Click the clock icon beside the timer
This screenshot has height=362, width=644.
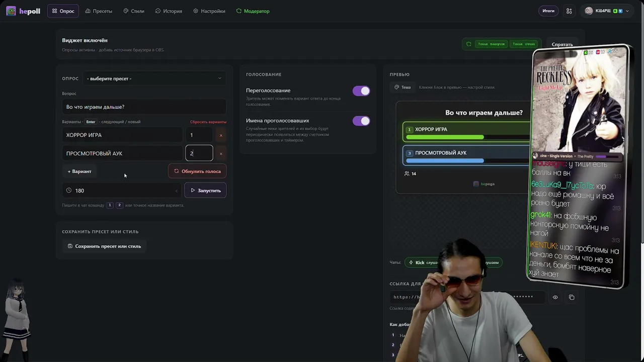click(x=69, y=191)
